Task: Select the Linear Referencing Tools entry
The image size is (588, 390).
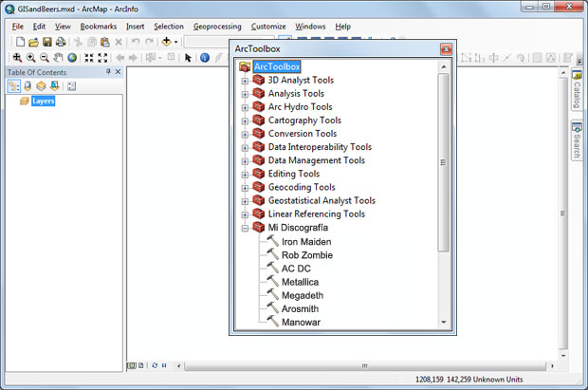Action: [317, 214]
